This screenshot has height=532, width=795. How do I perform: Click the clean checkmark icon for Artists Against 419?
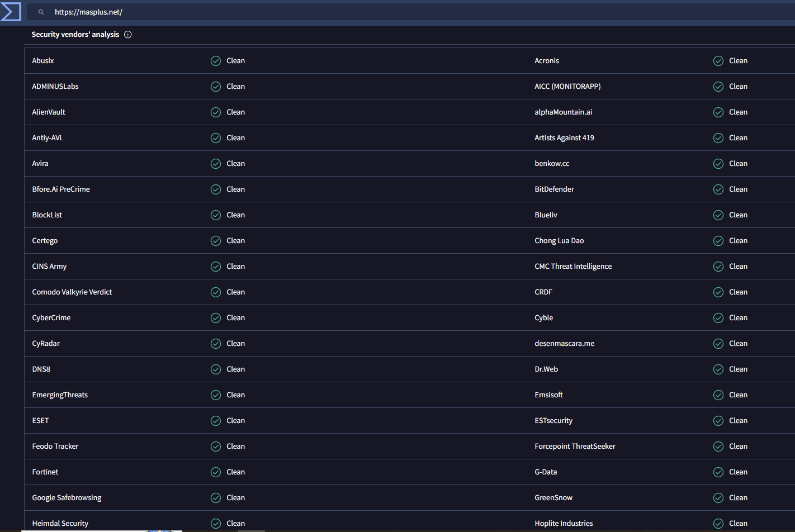(718, 138)
